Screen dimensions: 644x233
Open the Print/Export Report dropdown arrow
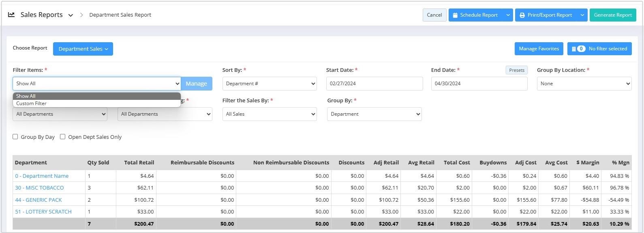[x=582, y=15]
